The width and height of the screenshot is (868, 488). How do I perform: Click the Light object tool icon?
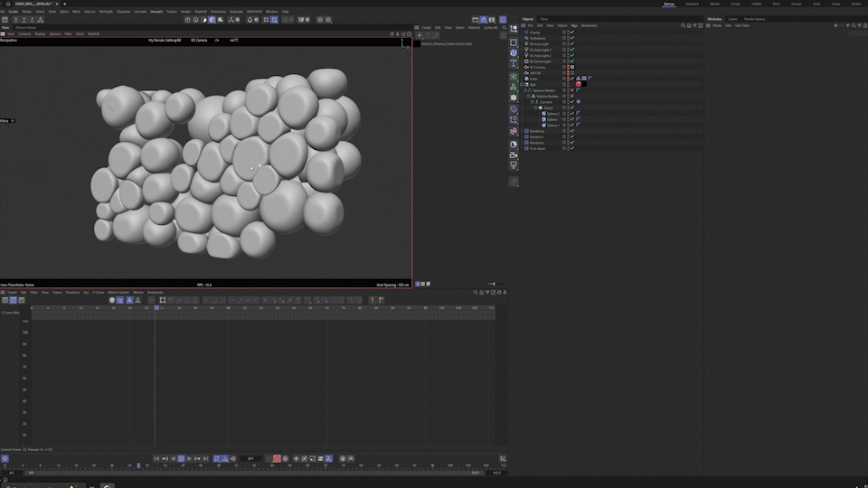coord(514,165)
